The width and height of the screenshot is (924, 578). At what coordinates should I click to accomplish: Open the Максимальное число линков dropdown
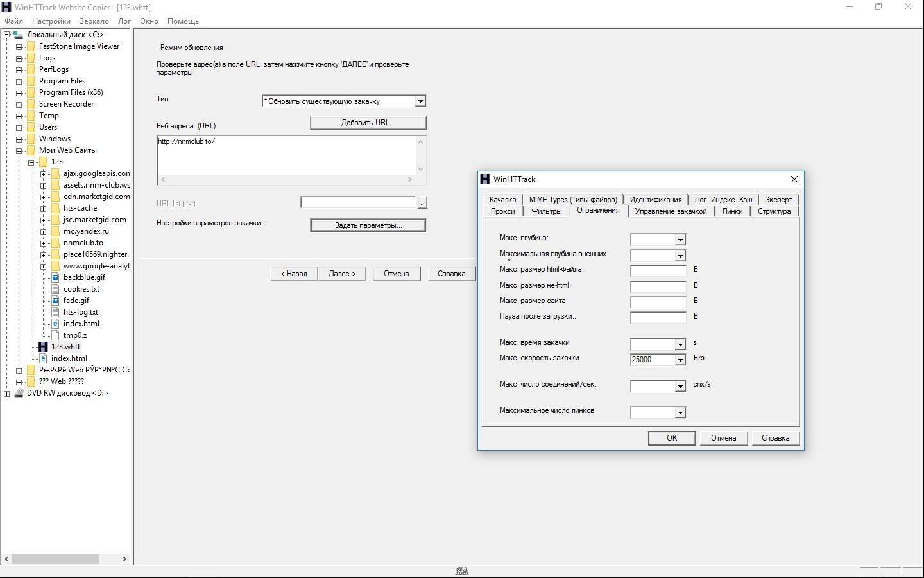click(x=680, y=412)
